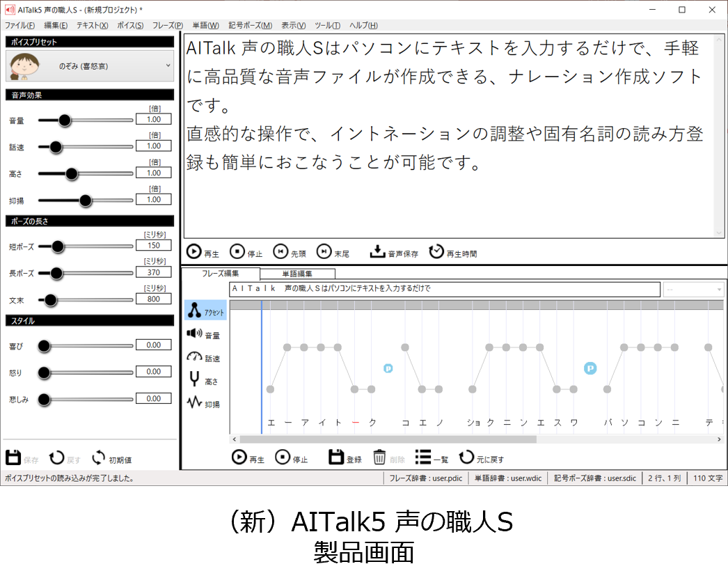The height and width of the screenshot is (587, 728).
Task: Click the 長ポーズ value field showing 370
Action: pos(154,272)
